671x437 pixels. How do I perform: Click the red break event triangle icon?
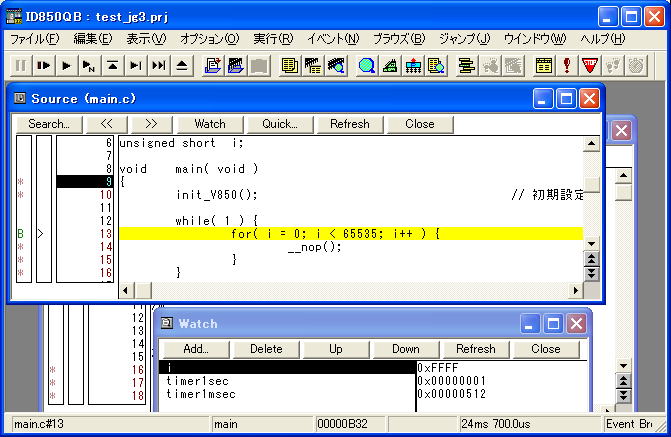(x=590, y=66)
